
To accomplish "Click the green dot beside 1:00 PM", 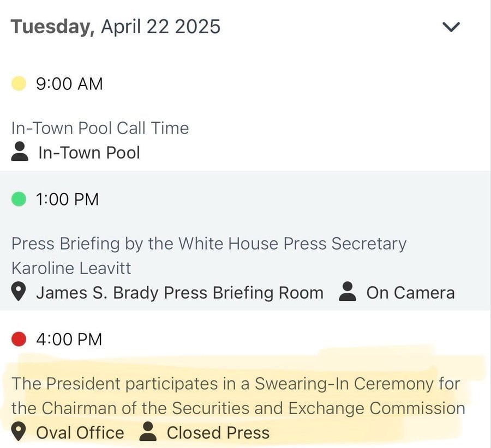I will point(19,199).
